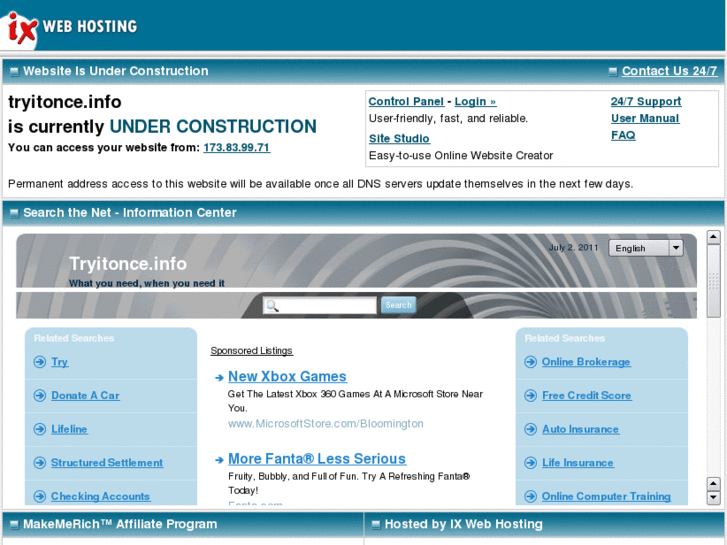This screenshot has height=545, width=727.
Task: Click the magnifier icon in search box
Action: coord(272,306)
